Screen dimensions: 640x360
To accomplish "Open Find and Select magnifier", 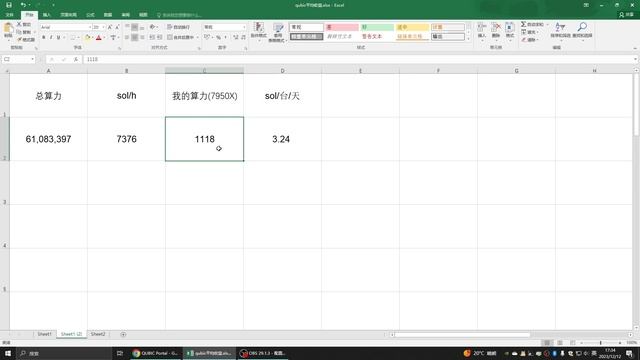I will click(x=582, y=31).
